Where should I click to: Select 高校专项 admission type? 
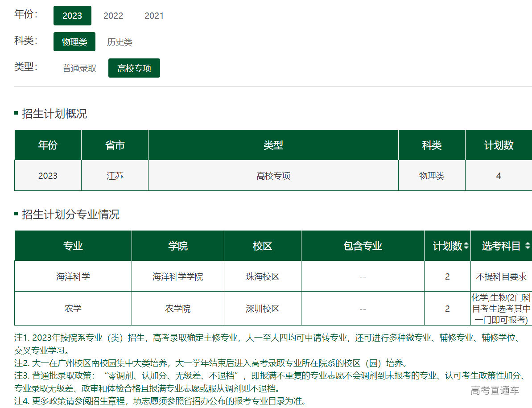[x=134, y=68]
